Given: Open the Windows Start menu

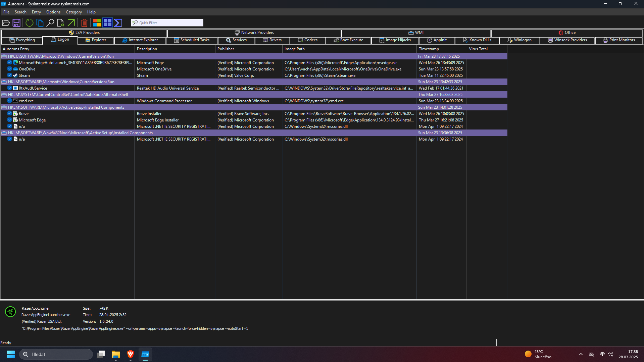Looking at the screenshot, I should coord(11,354).
